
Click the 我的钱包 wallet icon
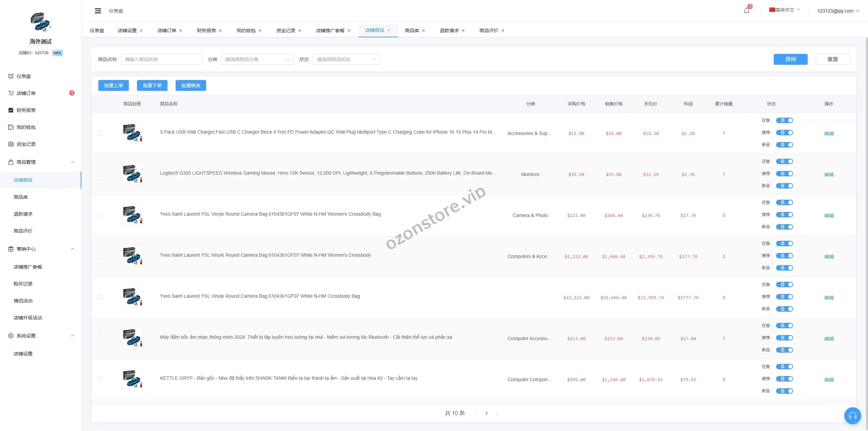(x=11, y=127)
